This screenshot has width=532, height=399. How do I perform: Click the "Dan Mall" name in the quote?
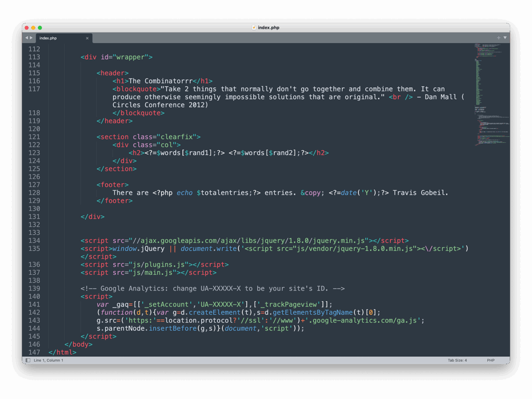coord(441,97)
